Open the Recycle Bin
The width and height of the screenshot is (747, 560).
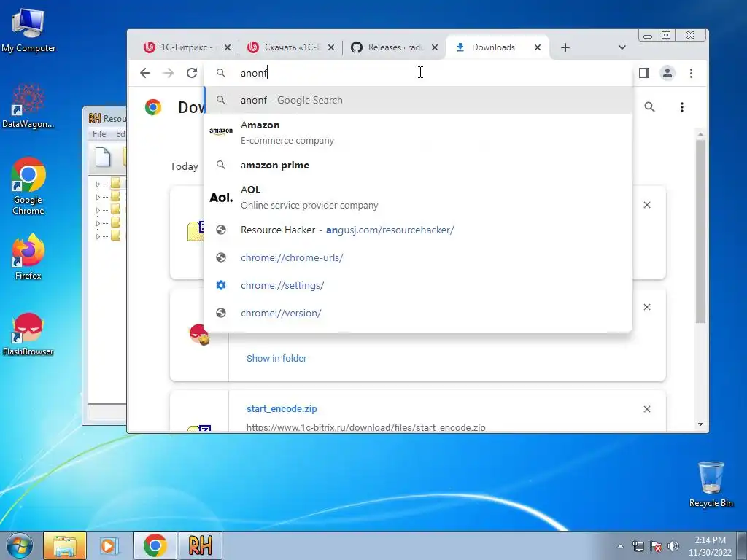tap(711, 484)
